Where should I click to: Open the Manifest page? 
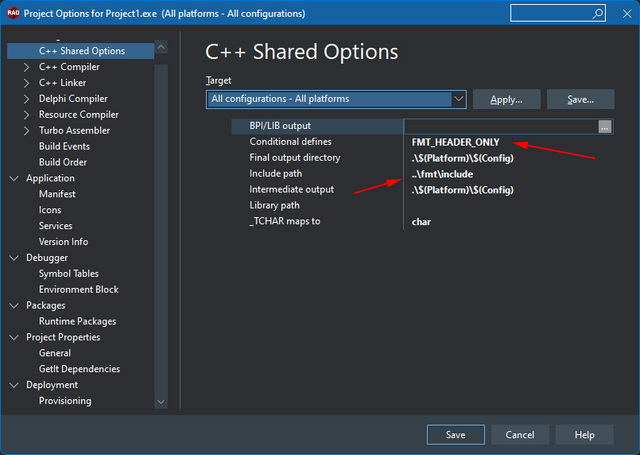point(57,194)
